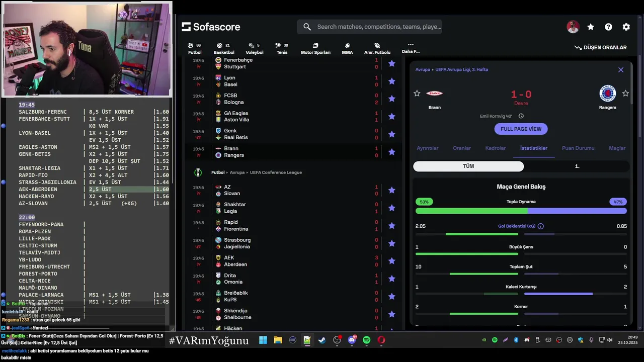Image resolution: width=644 pixels, height=362 pixels.
Task: Toggle favorite star for Fenerbahçe-Stuttgart match
Action: pyautogui.click(x=391, y=63)
